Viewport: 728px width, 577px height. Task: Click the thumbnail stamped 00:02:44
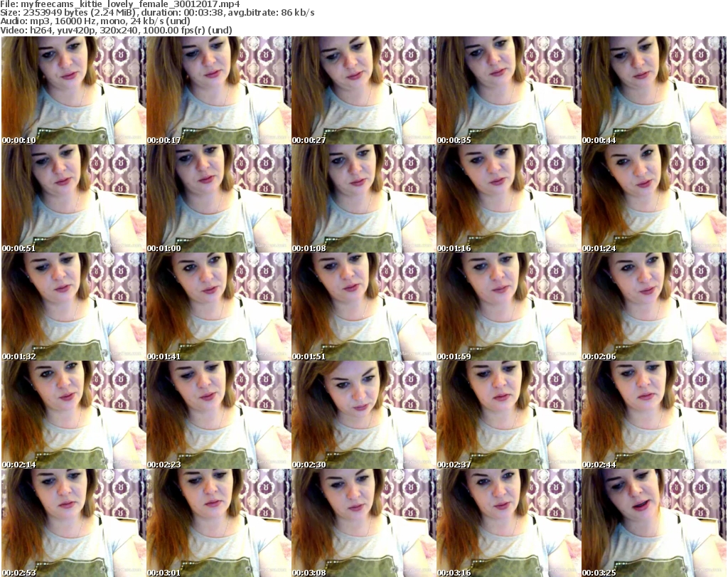(x=654, y=415)
